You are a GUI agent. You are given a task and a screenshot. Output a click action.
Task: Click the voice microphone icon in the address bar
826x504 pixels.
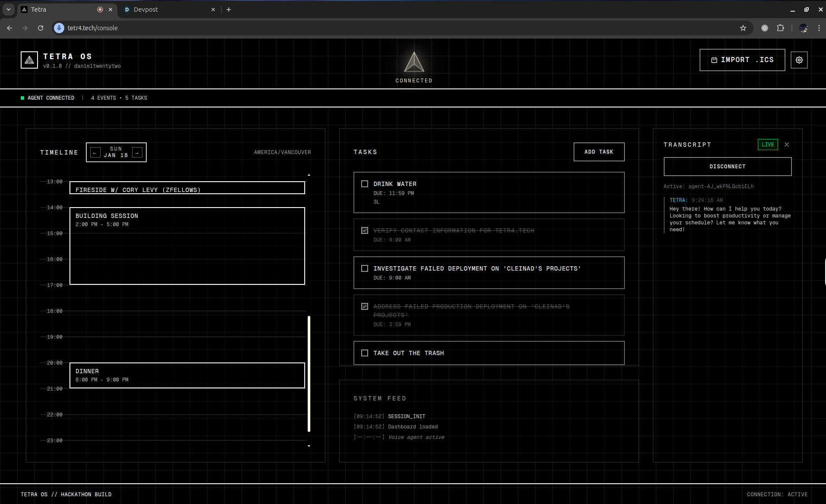click(59, 28)
